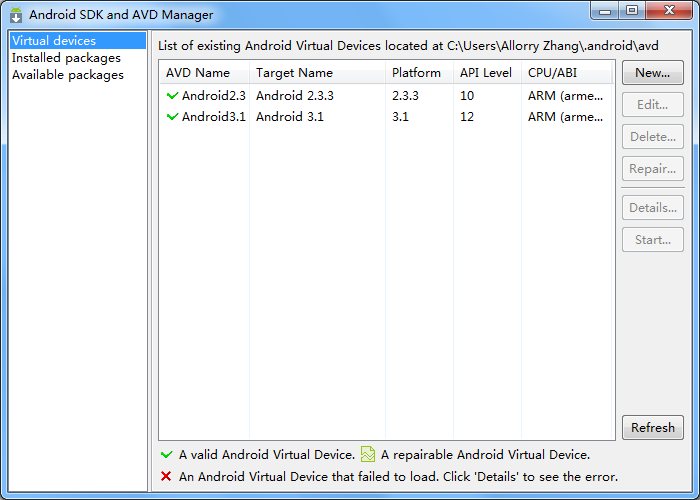Click the 3.1 platform cell
The image size is (700, 500).
(x=400, y=117)
